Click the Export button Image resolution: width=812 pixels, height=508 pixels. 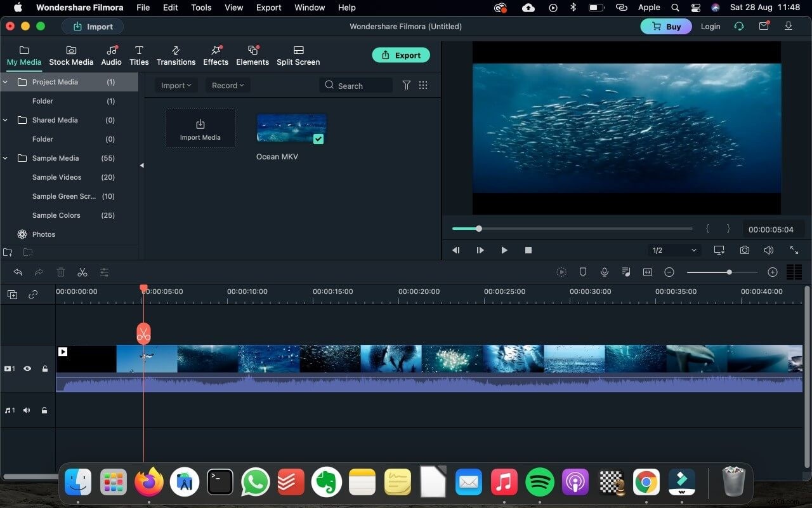pos(401,55)
